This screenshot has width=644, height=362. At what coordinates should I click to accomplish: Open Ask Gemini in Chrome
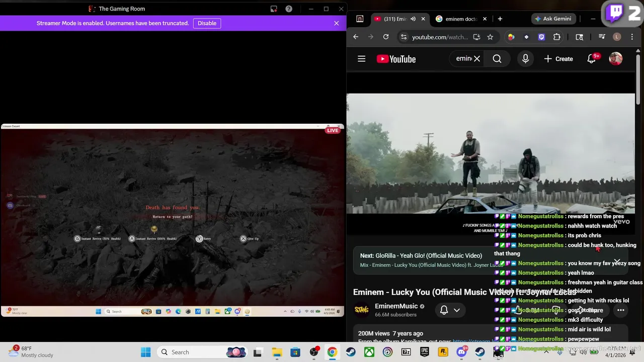[x=553, y=19]
